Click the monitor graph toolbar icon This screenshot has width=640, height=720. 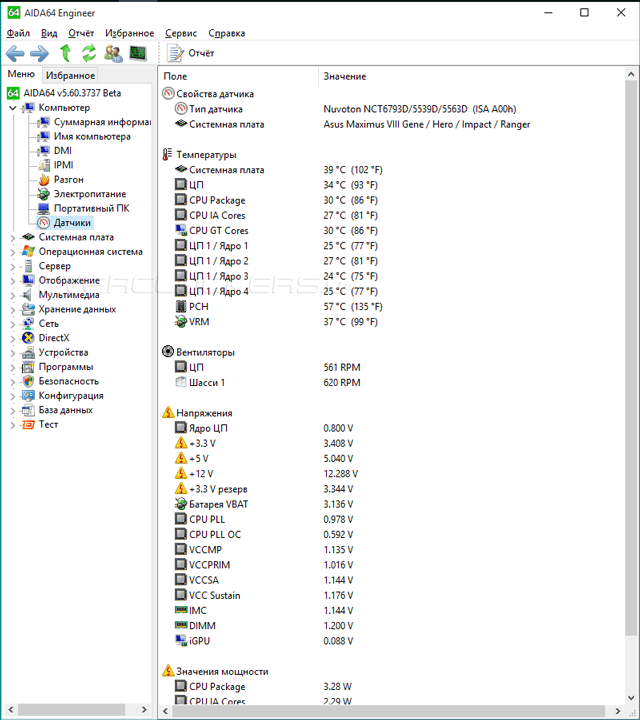pos(138,53)
